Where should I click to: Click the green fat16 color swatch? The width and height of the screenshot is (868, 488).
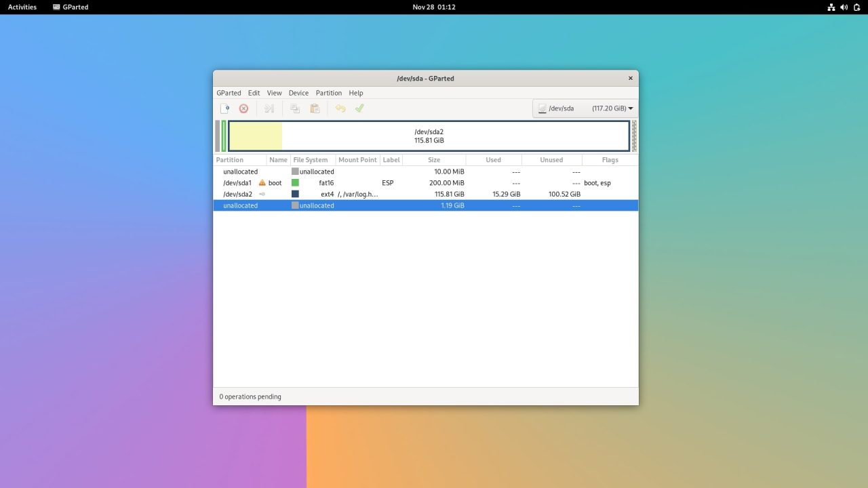tap(295, 182)
